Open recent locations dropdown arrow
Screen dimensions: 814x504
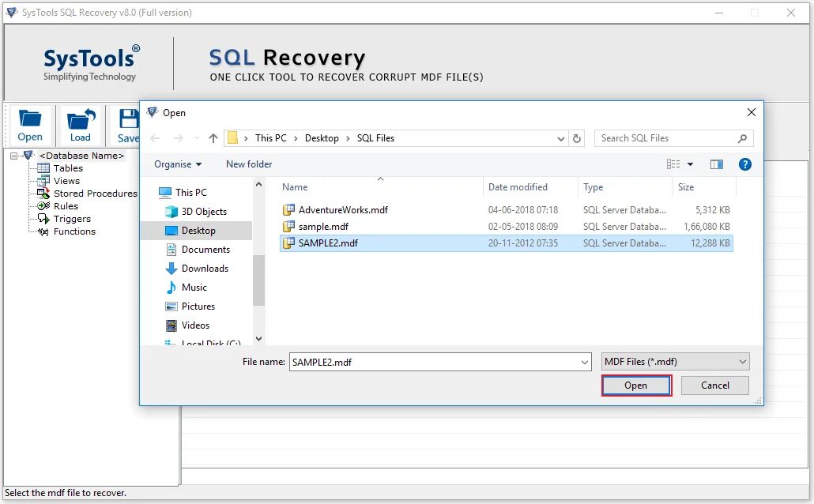tap(197, 138)
